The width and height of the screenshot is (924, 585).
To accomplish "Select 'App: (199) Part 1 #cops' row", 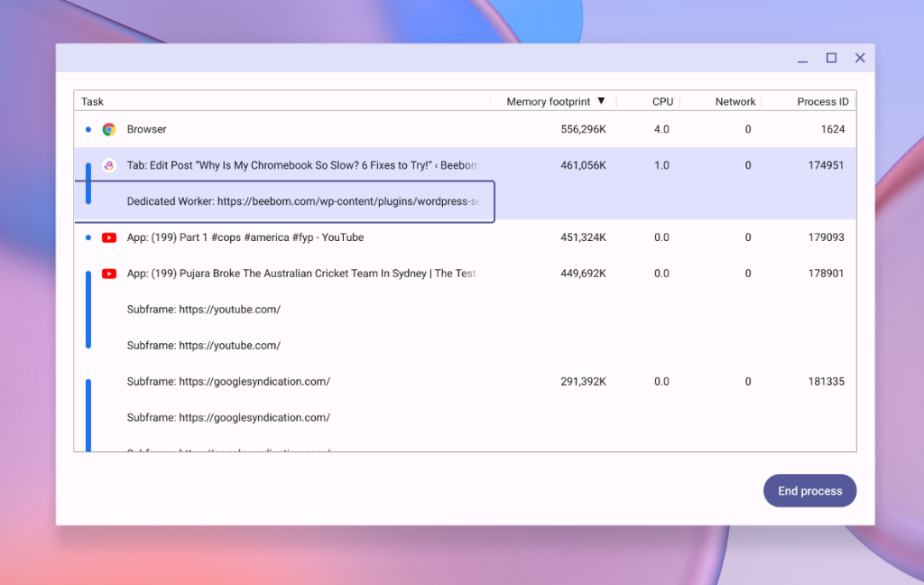I will click(465, 237).
